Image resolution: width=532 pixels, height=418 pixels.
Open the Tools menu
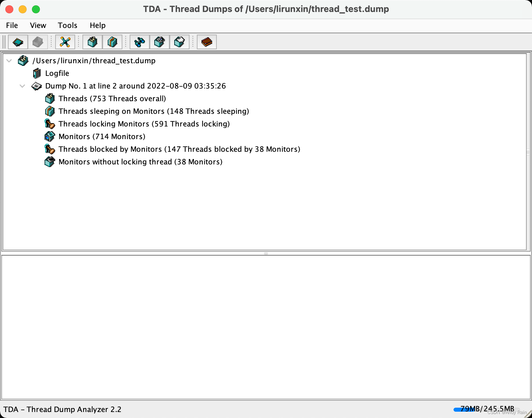[x=67, y=25]
